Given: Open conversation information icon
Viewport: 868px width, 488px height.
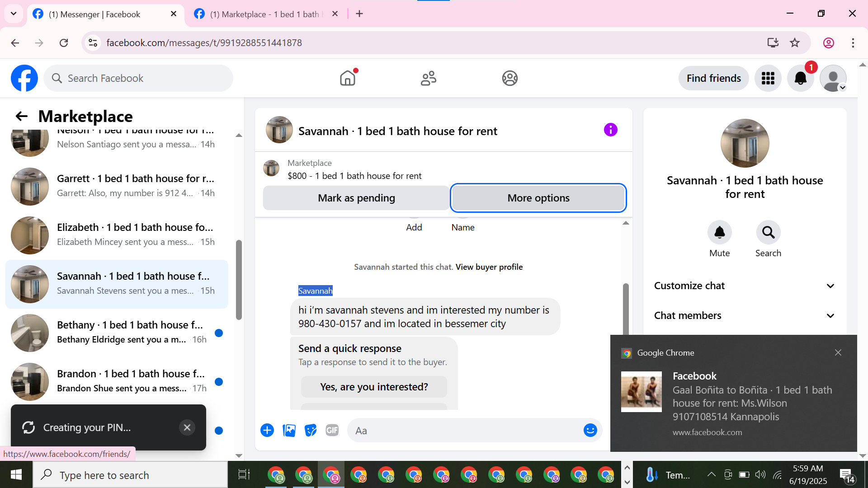Looking at the screenshot, I should point(611,130).
